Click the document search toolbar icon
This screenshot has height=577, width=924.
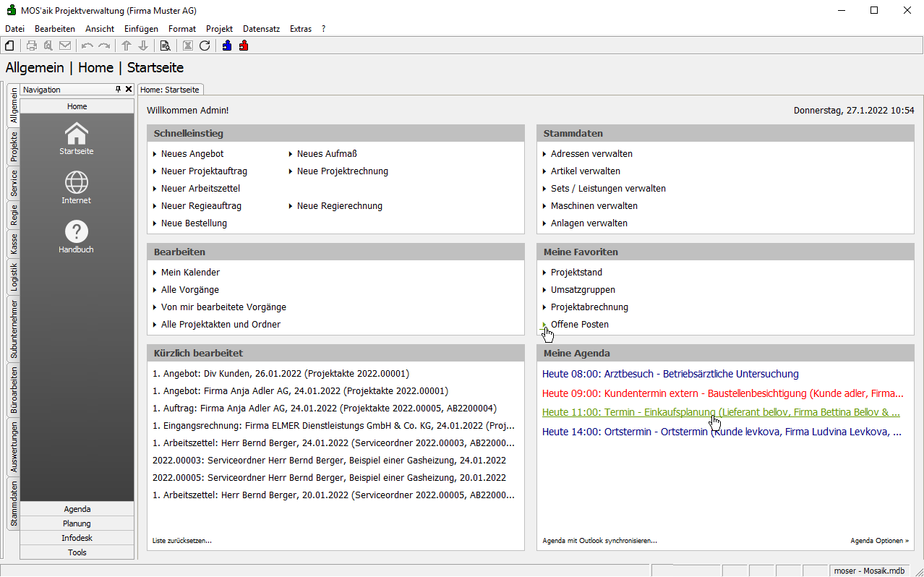click(x=166, y=46)
